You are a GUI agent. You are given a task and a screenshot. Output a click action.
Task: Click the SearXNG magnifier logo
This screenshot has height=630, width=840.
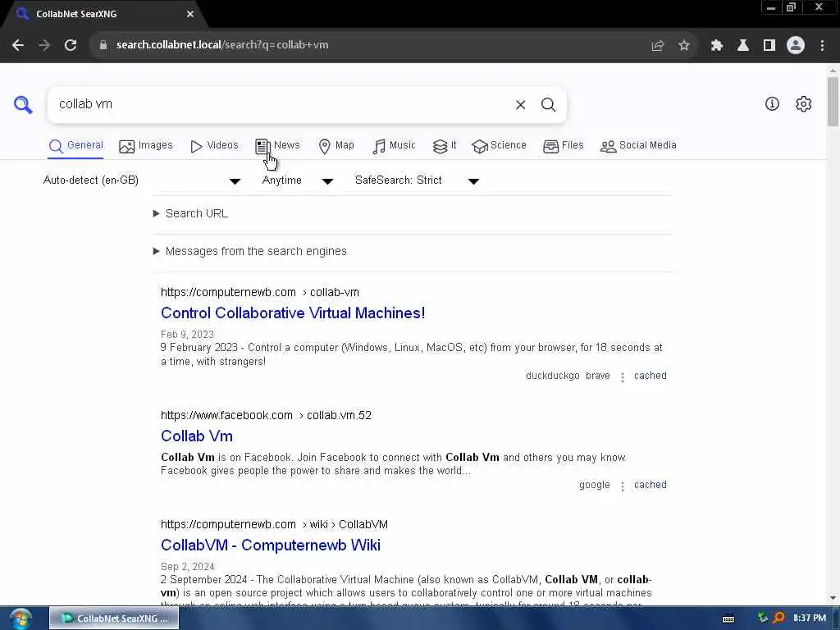pyautogui.click(x=23, y=104)
